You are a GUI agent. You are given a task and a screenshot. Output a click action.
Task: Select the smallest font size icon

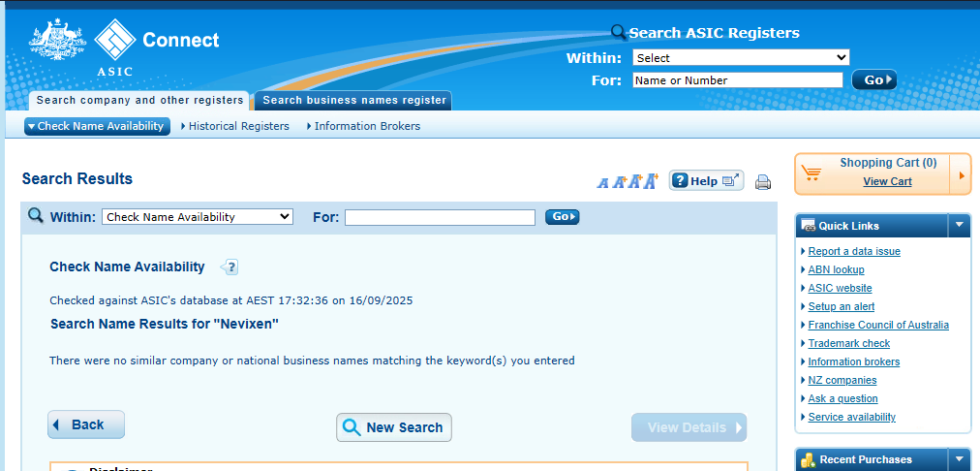point(602,182)
